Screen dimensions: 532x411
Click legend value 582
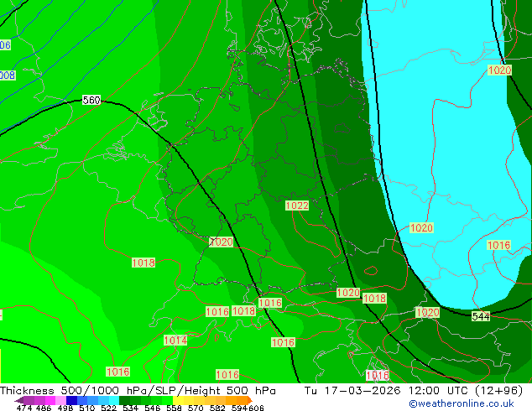[x=217, y=408]
